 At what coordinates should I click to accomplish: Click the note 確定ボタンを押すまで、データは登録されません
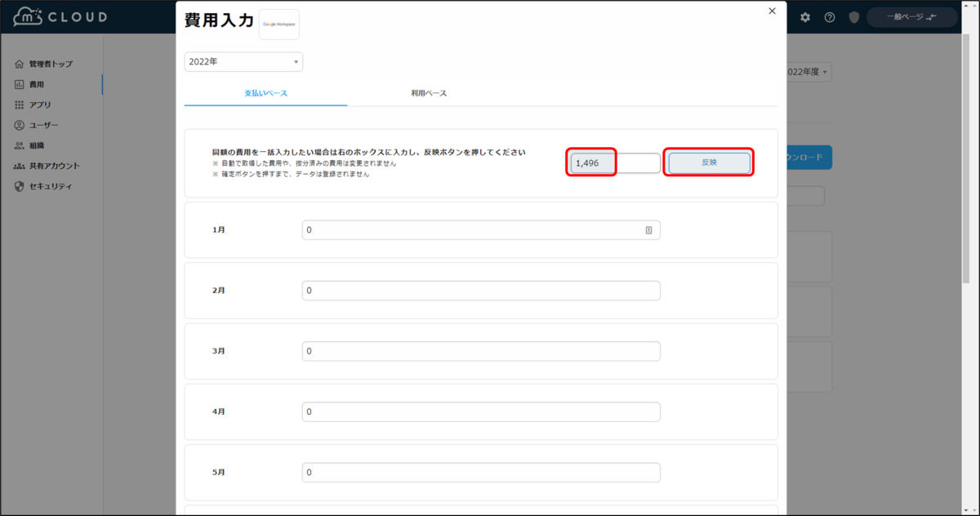click(x=291, y=174)
